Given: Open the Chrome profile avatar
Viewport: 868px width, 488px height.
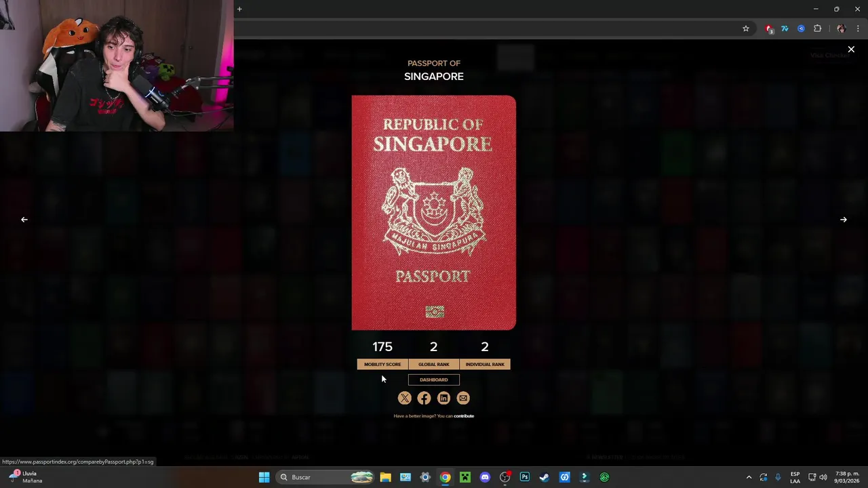Looking at the screenshot, I should (x=842, y=28).
